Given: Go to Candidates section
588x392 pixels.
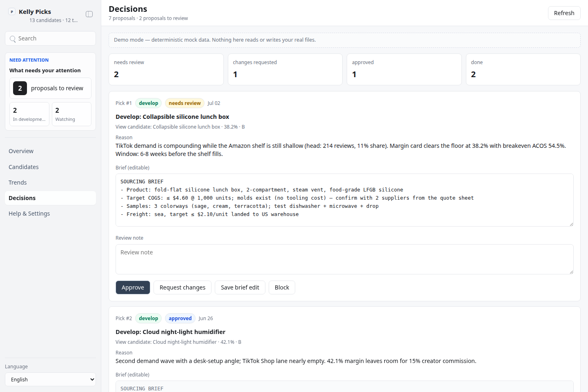Looking at the screenshot, I should pyautogui.click(x=50, y=167).
